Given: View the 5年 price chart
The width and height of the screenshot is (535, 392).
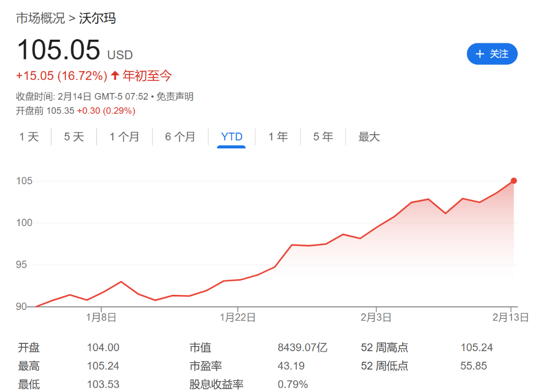Looking at the screenshot, I should coord(323,137).
